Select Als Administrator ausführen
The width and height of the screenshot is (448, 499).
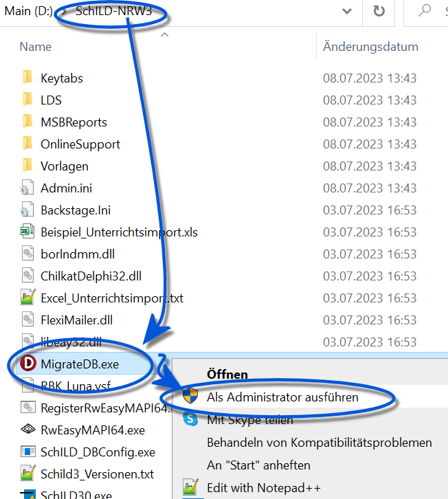[282, 397]
